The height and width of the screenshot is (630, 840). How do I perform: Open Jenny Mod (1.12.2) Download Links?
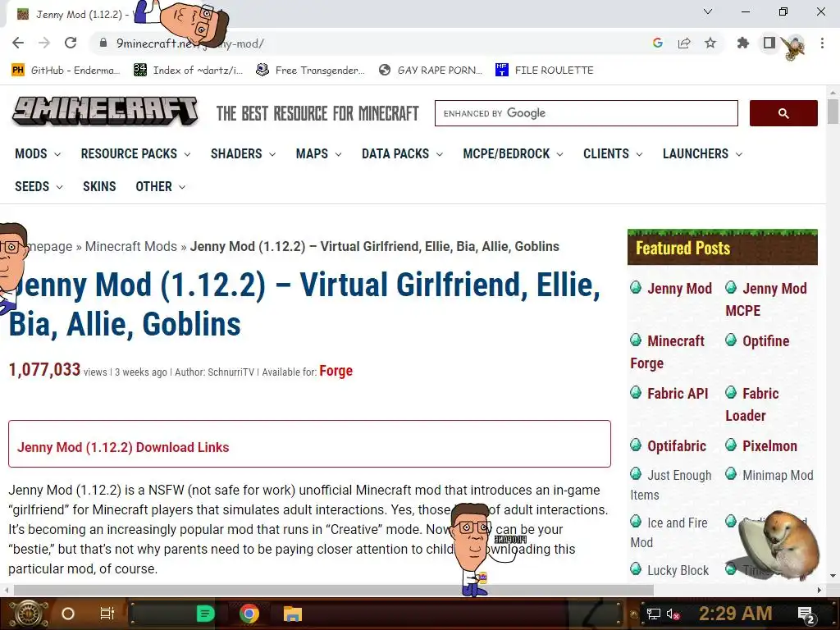coord(123,447)
